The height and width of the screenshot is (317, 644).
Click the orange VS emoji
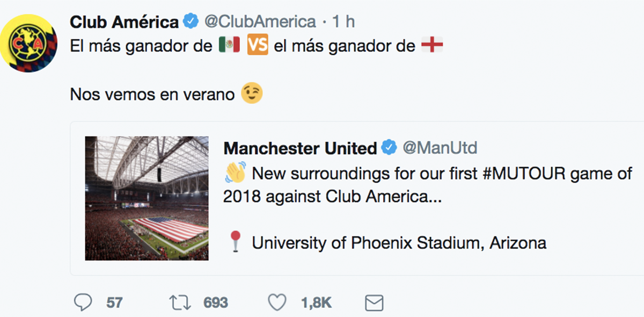click(x=258, y=46)
